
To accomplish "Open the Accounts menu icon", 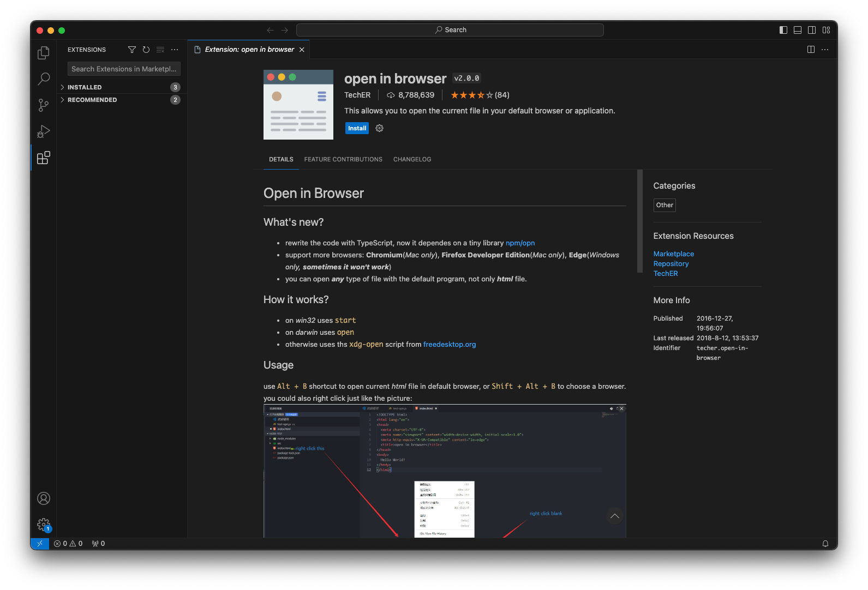I will coord(44,498).
